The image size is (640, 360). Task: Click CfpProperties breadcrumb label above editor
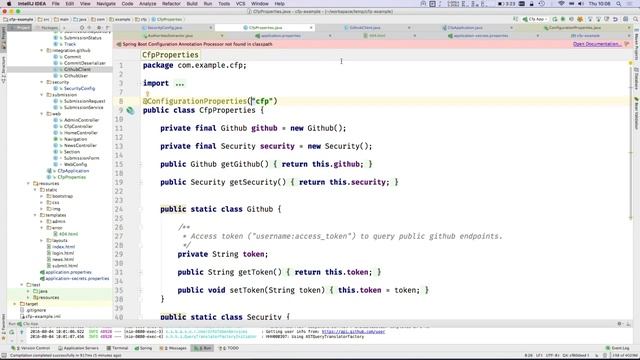[170, 55]
